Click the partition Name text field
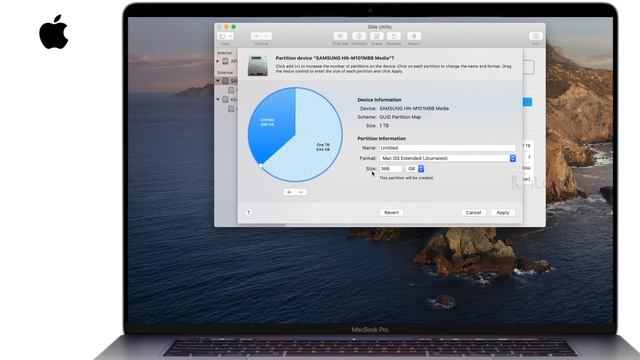640x360 pixels. 447,148
